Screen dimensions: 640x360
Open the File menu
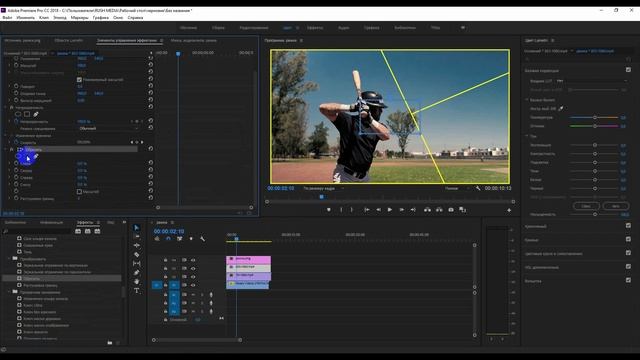(x=7, y=18)
